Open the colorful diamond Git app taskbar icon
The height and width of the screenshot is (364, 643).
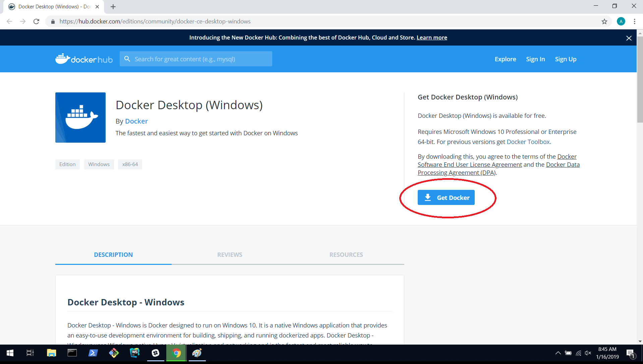(114, 353)
